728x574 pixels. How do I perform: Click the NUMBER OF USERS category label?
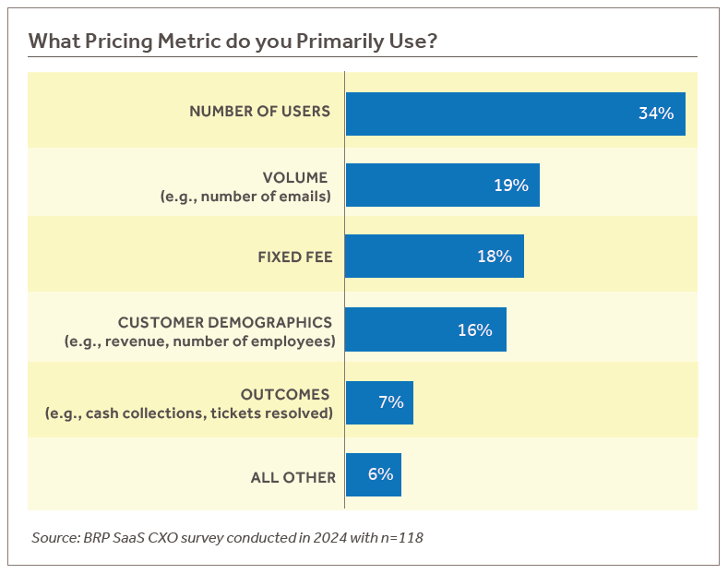click(259, 111)
